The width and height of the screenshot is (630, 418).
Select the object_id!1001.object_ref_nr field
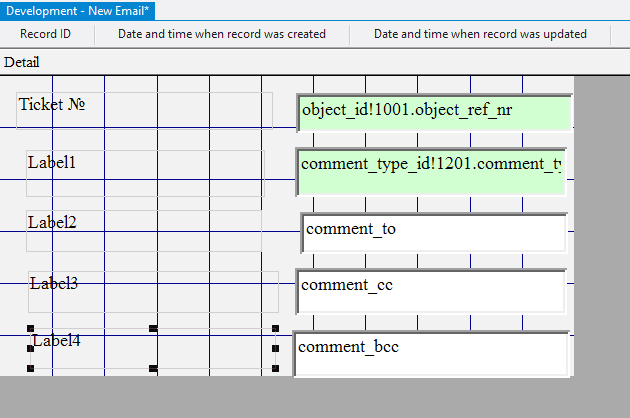(x=434, y=111)
